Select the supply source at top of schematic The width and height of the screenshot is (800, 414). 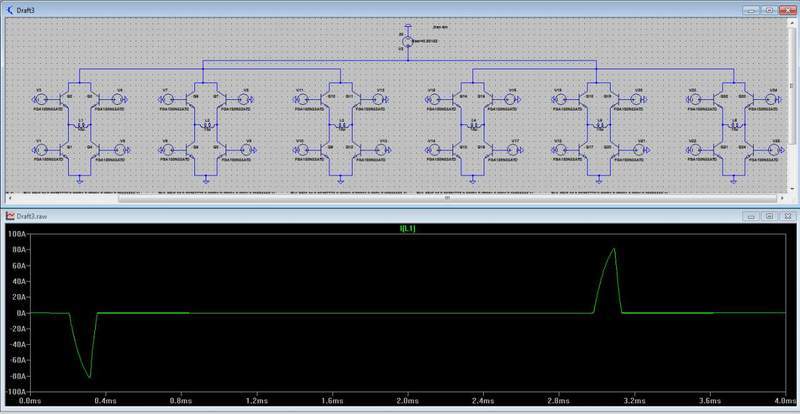point(404,42)
